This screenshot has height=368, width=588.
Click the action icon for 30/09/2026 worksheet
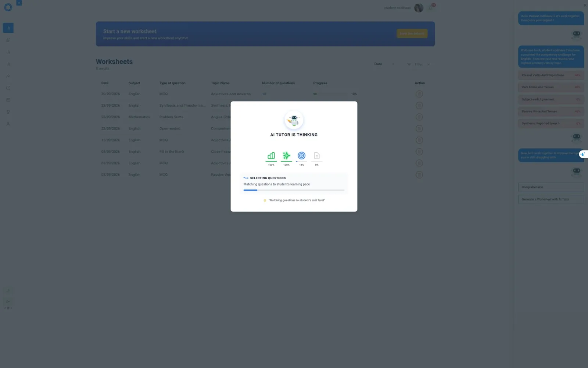(419, 94)
